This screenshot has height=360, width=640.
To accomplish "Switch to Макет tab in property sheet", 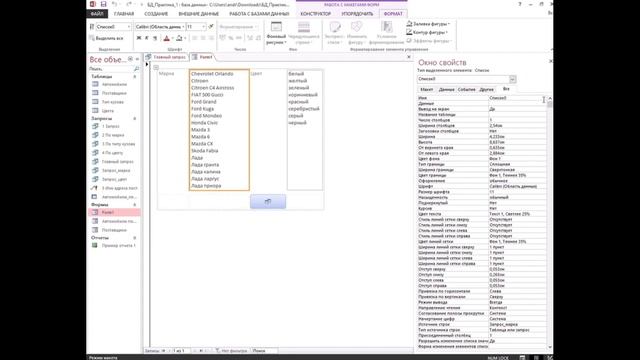I will point(427,89).
